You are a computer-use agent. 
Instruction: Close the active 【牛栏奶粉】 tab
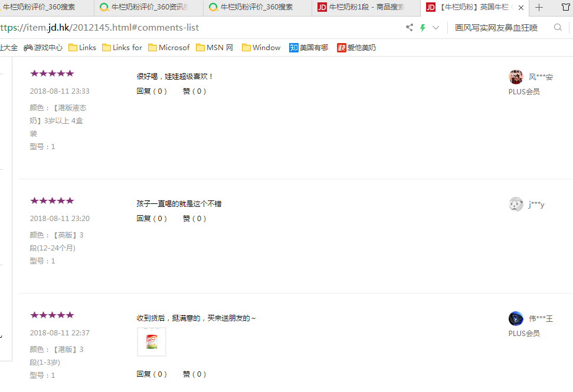[x=521, y=8]
